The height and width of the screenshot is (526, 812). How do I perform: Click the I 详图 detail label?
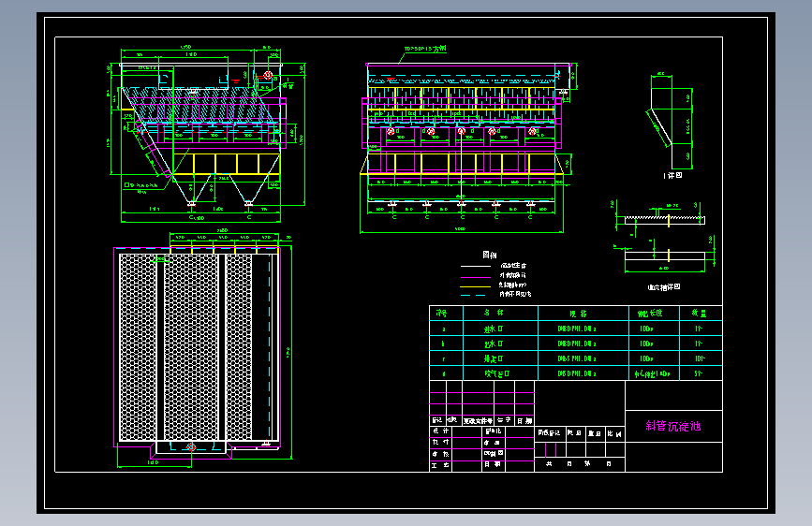pyautogui.click(x=672, y=176)
